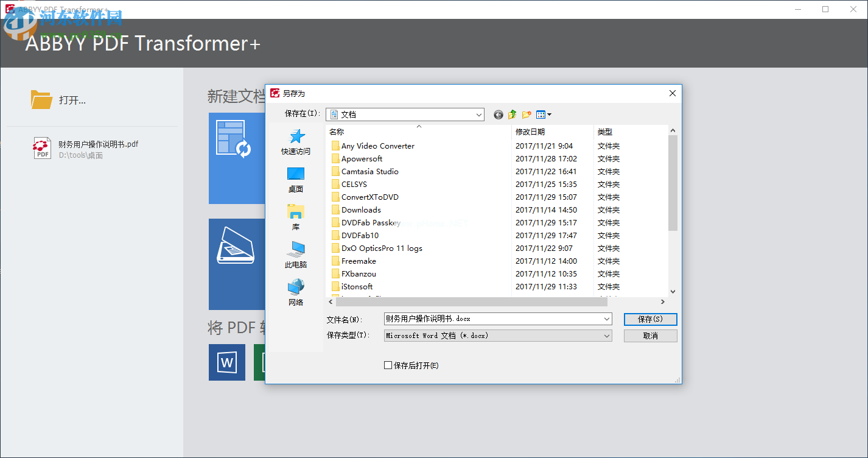The width and height of the screenshot is (868, 458).
Task: Click the Word conversion icon
Action: pos(227,362)
